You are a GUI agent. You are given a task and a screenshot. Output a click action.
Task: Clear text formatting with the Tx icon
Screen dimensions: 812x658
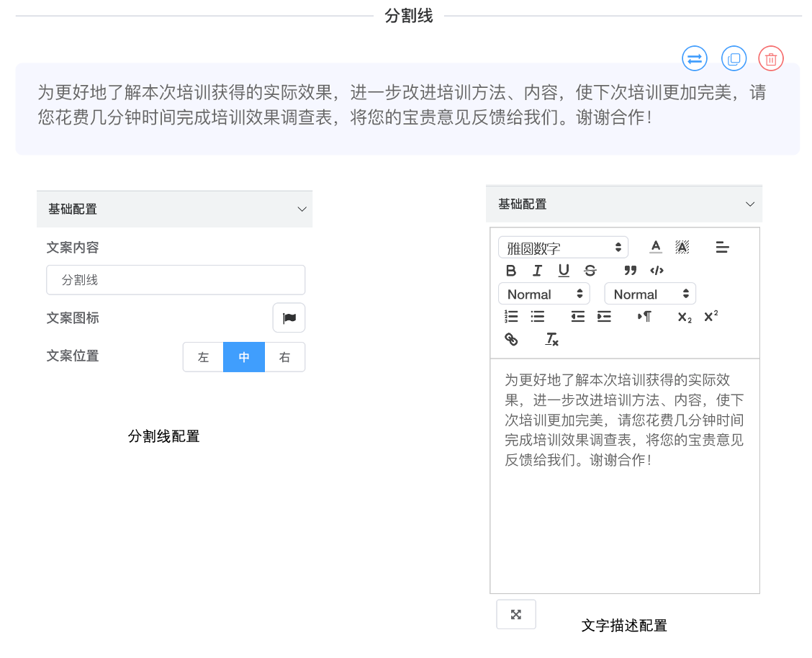click(x=551, y=339)
